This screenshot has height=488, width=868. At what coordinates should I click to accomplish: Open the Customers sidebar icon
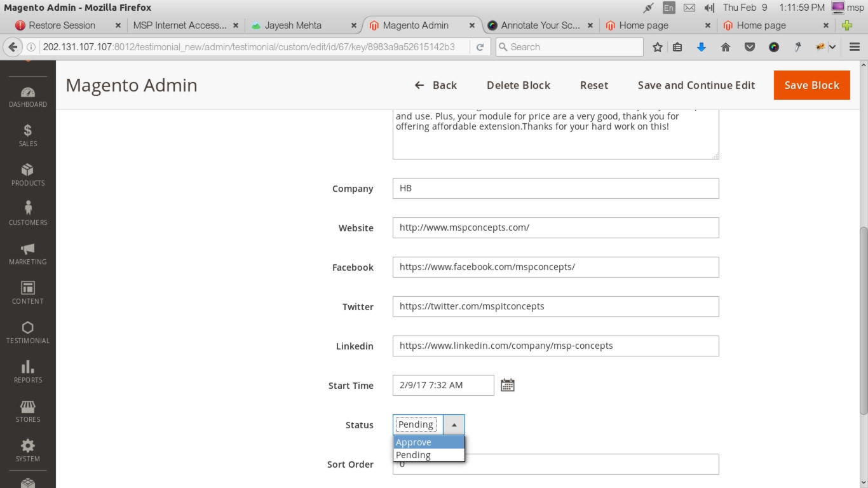[x=27, y=214]
